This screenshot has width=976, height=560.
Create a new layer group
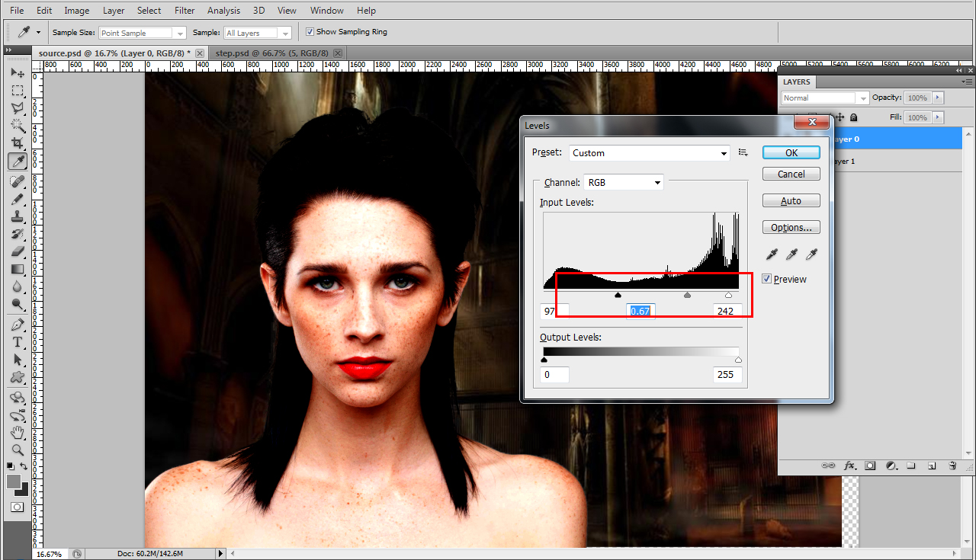[911, 466]
